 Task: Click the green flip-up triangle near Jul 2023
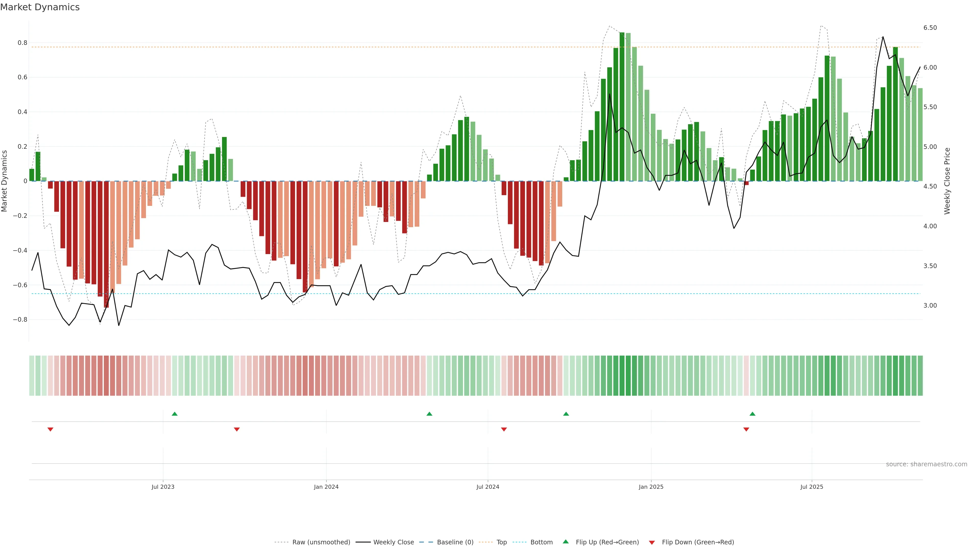(x=175, y=414)
